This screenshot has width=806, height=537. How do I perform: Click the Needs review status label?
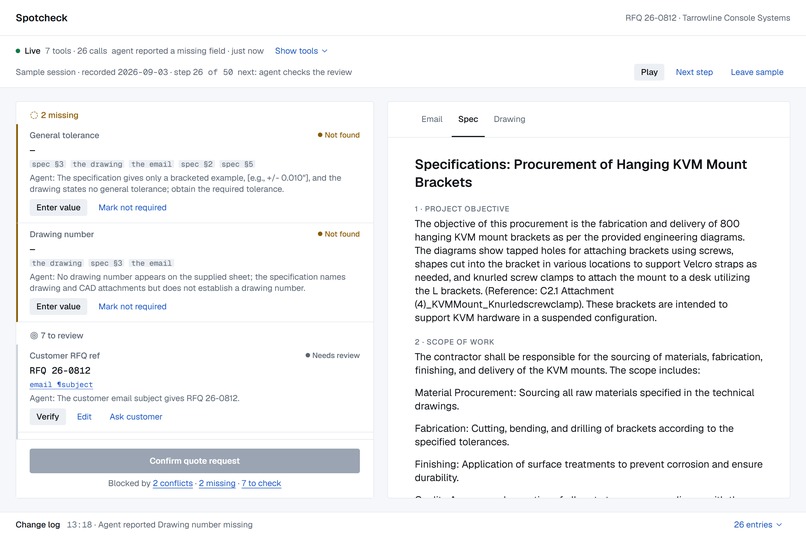coord(333,355)
